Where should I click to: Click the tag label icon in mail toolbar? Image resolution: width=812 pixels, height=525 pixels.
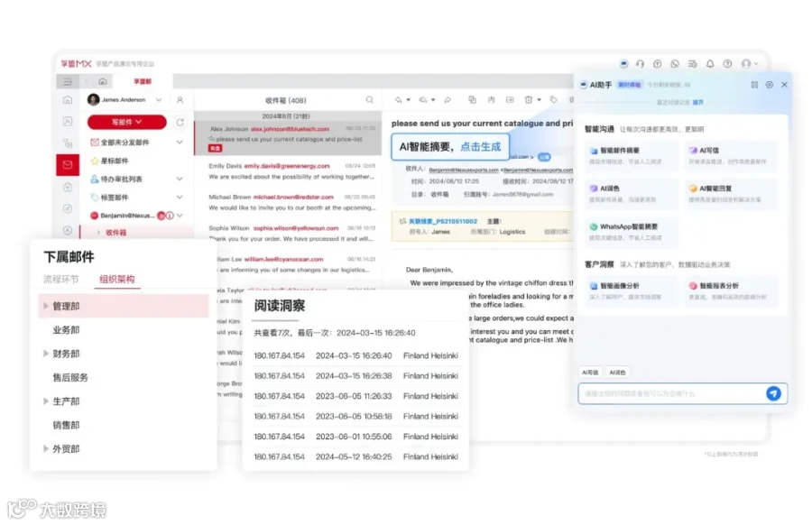point(553,99)
